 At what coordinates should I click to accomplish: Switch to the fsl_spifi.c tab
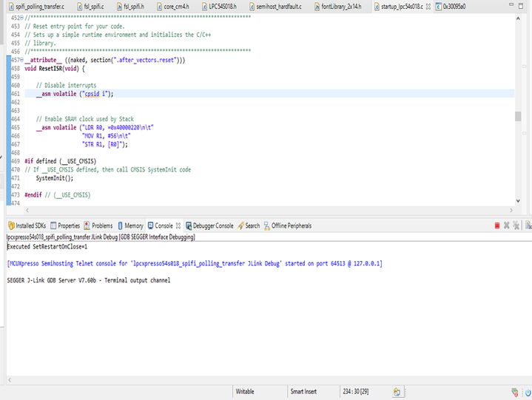pyautogui.click(x=90, y=7)
